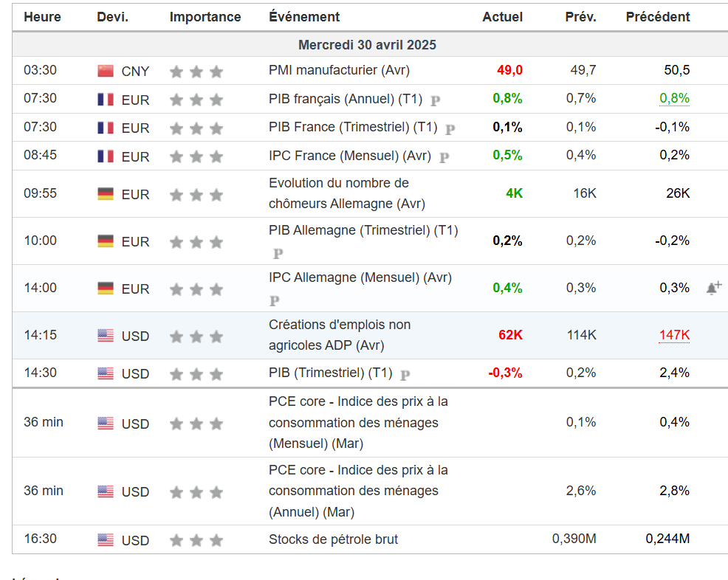Click the preliminary P icon next to PIB français (Annuel)
Screen dimensions: 728x580
[x=436, y=100]
